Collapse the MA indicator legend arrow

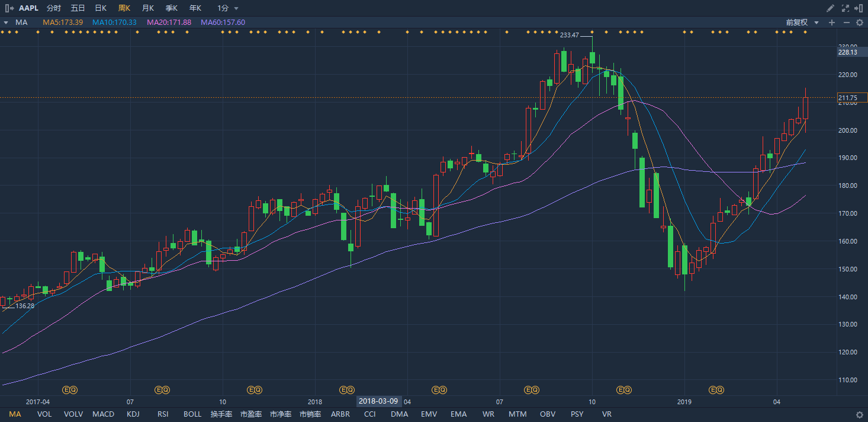point(5,23)
